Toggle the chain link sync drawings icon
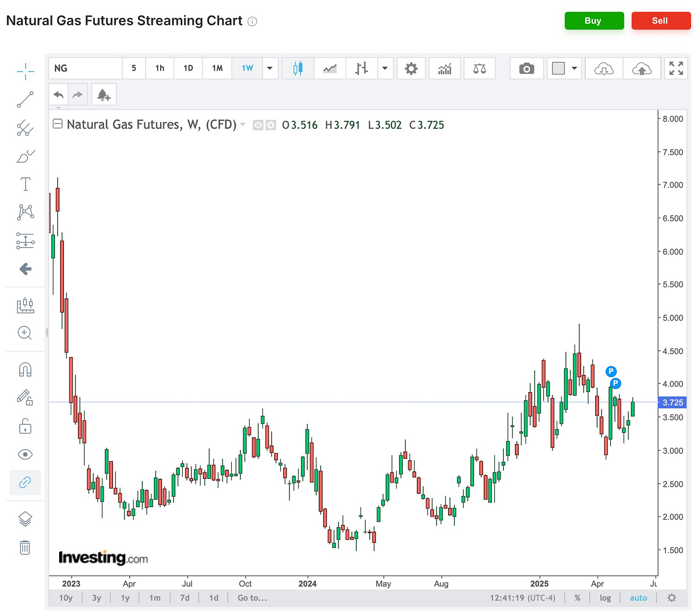 [x=25, y=482]
